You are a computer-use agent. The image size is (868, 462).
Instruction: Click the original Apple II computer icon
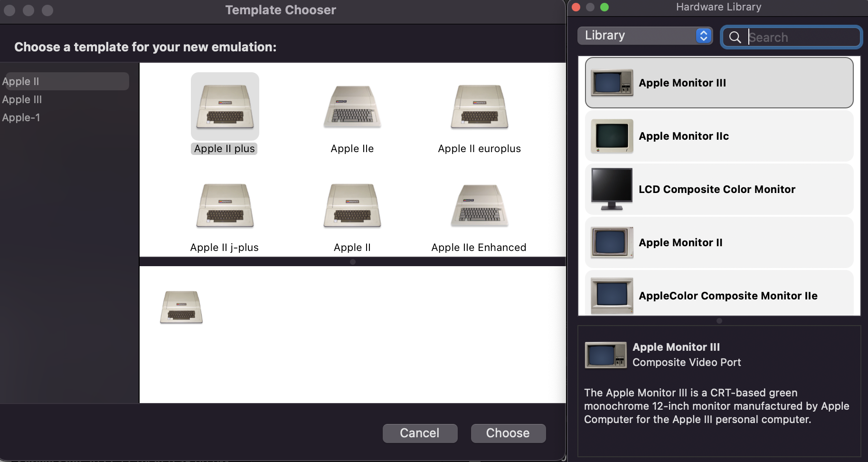[x=352, y=206]
